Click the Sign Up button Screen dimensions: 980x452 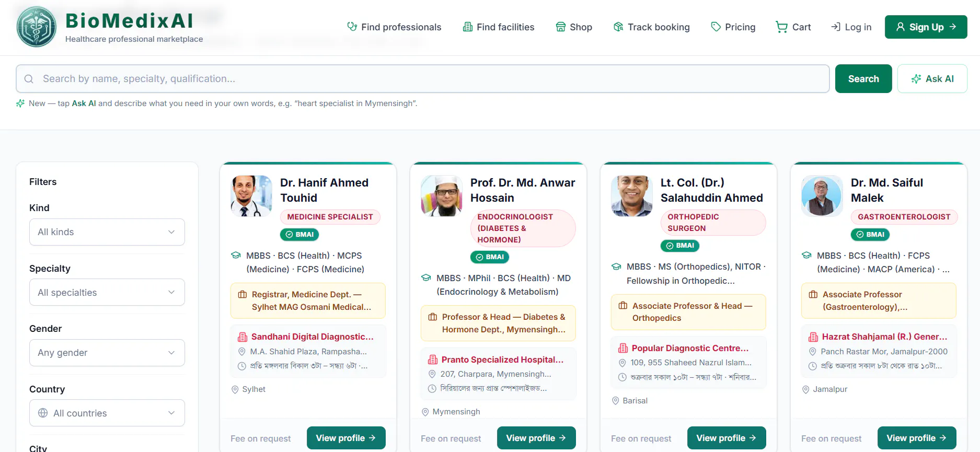[x=926, y=27]
